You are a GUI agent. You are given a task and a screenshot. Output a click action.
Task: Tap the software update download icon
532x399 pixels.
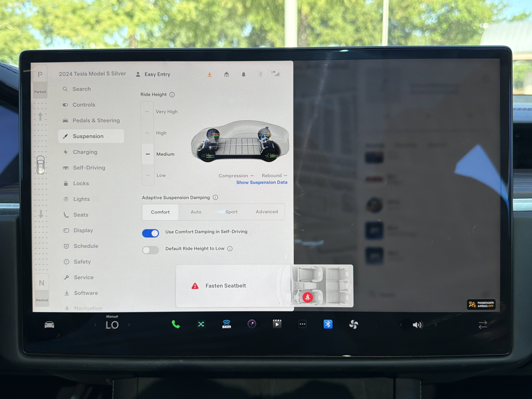click(210, 74)
